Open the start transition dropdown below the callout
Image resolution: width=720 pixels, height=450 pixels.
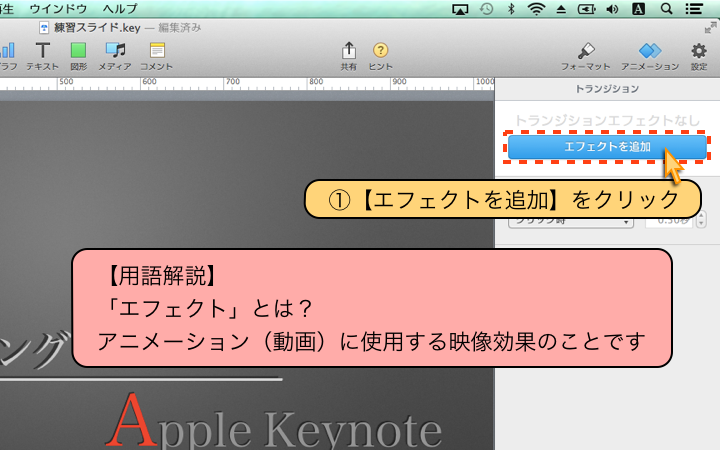pos(571,222)
